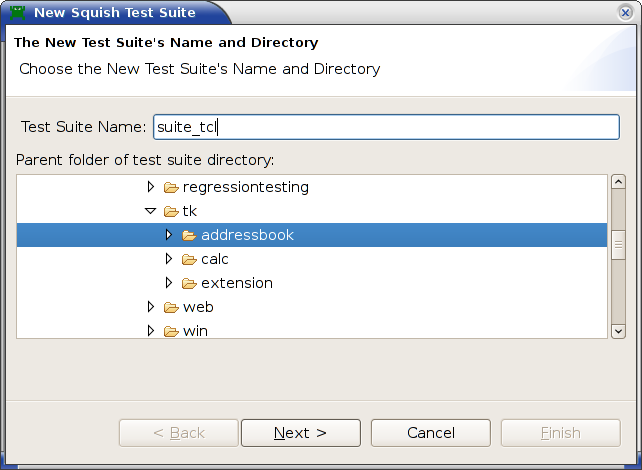Select the regressiontesting tree row

point(312,187)
